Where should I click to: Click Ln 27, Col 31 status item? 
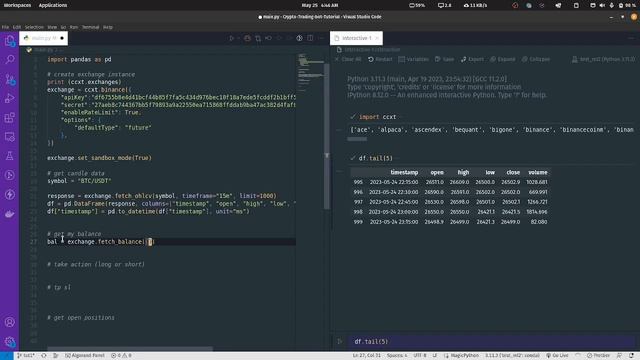367,356
